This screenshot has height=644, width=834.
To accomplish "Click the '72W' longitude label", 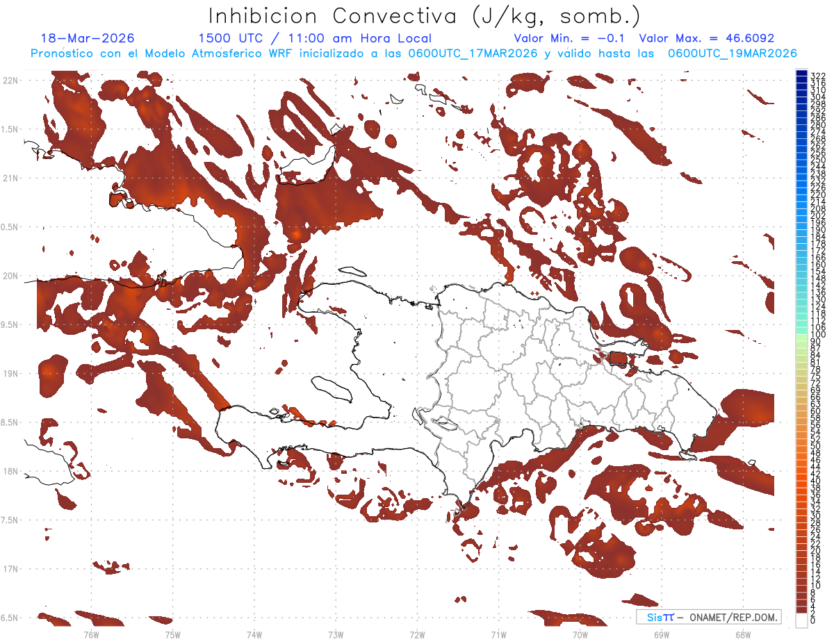I will click(417, 634).
